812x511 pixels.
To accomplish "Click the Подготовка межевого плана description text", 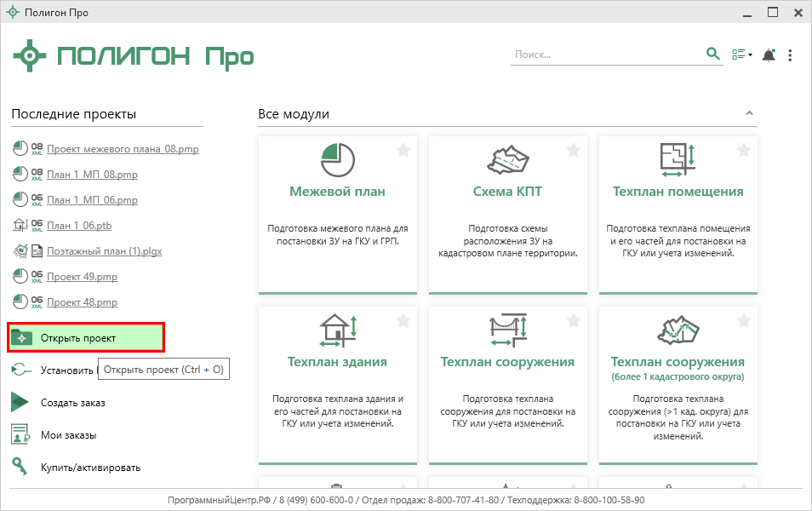I will click(x=338, y=235).
